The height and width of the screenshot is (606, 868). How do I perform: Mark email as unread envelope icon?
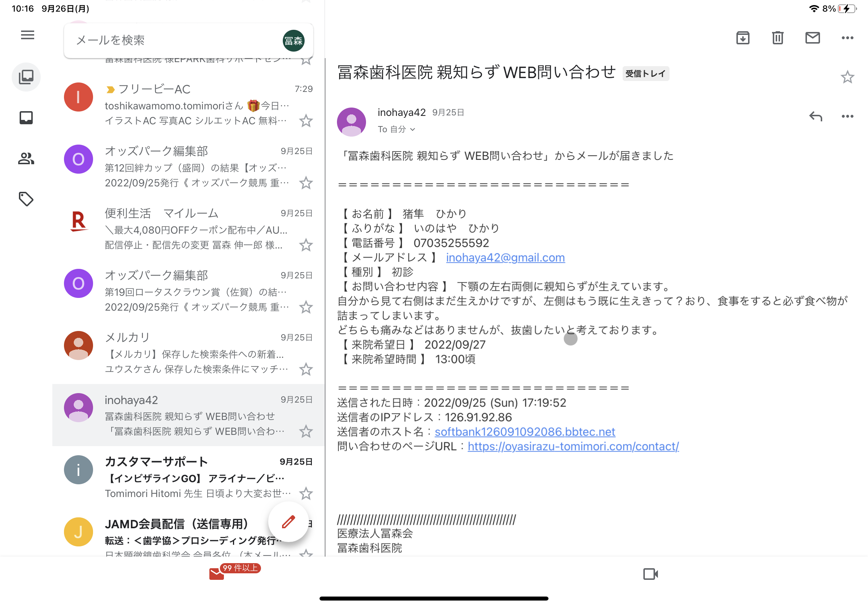pyautogui.click(x=812, y=38)
